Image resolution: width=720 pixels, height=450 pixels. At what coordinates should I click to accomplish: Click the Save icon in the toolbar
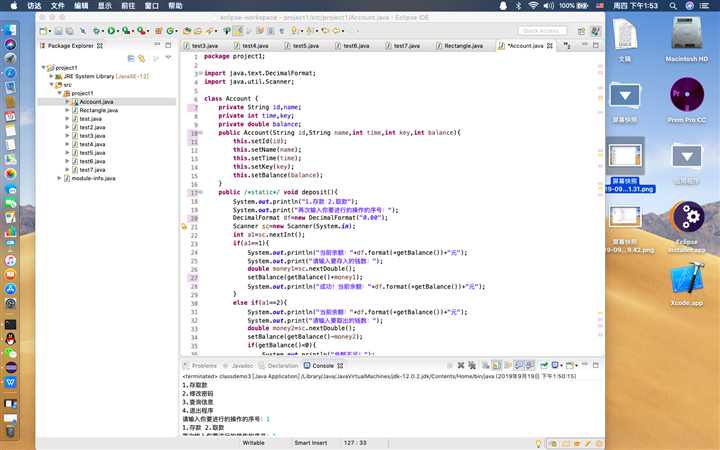59,32
